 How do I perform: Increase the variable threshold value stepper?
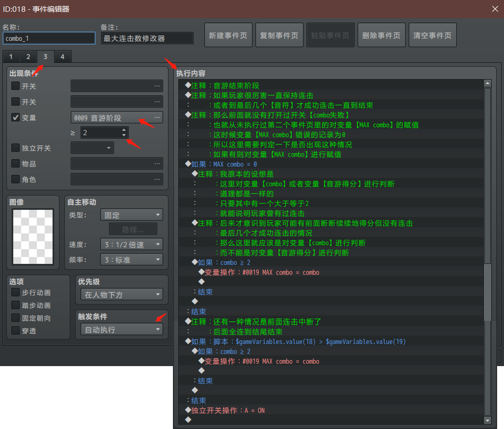(x=124, y=130)
